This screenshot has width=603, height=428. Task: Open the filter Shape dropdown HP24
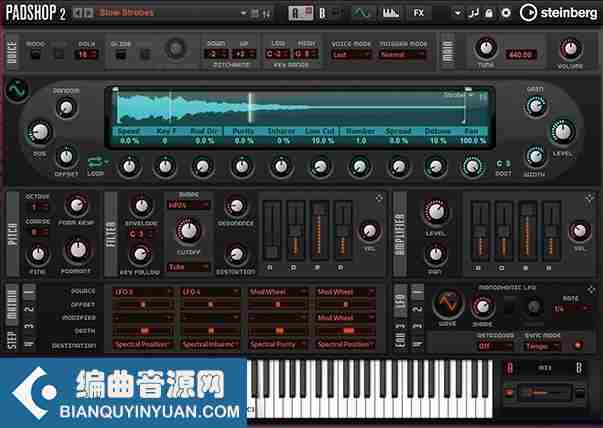(188, 205)
